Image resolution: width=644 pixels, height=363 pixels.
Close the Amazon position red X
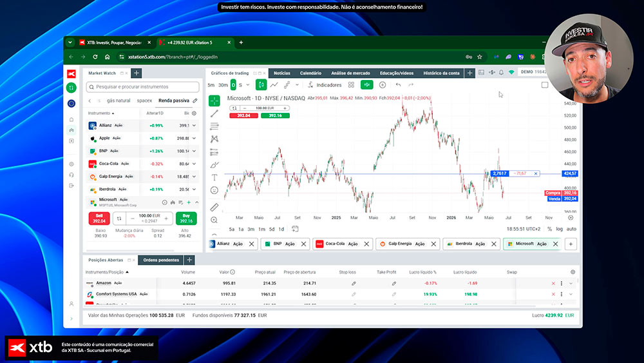tap(553, 283)
